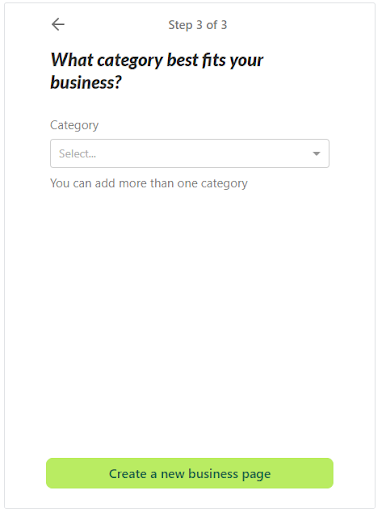Viewport: 382px width, 512px height.
Task: Submit the form with the green button
Action: [x=190, y=473]
